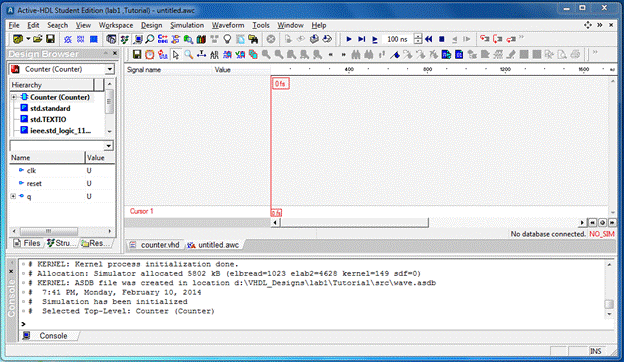Switch to the untitled.awc tab
The width and height of the screenshot is (624, 362).
pyautogui.click(x=214, y=245)
